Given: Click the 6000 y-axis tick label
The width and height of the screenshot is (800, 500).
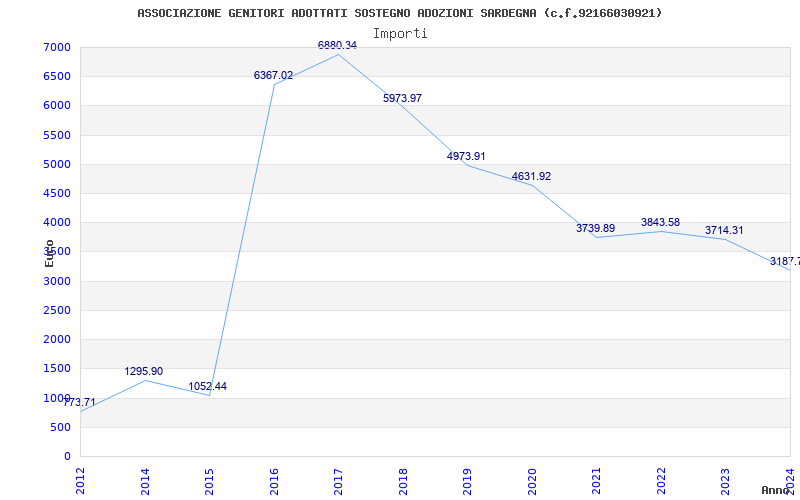Looking at the screenshot, I should (x=57, y=106).
